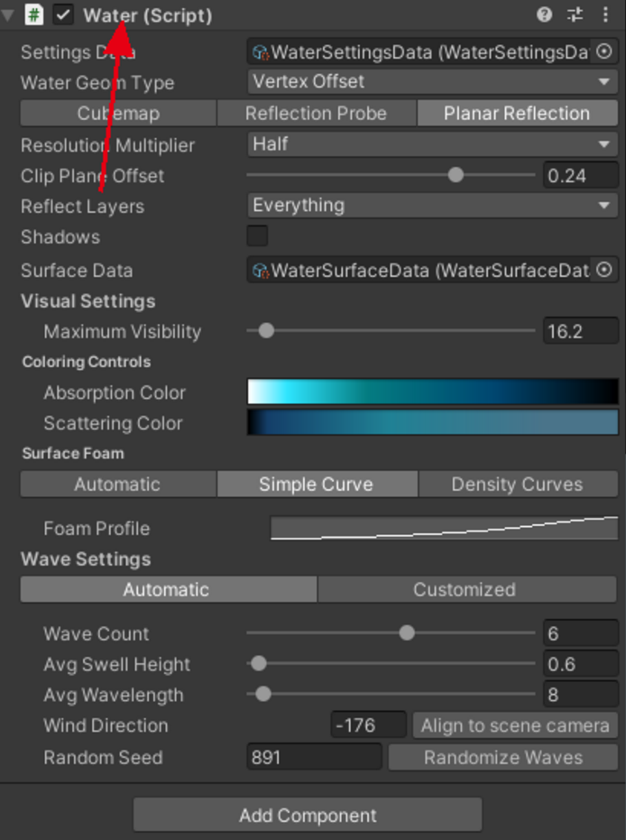
Task: Open object picker for Surface Data field
Action: click(x=603, y=270)
